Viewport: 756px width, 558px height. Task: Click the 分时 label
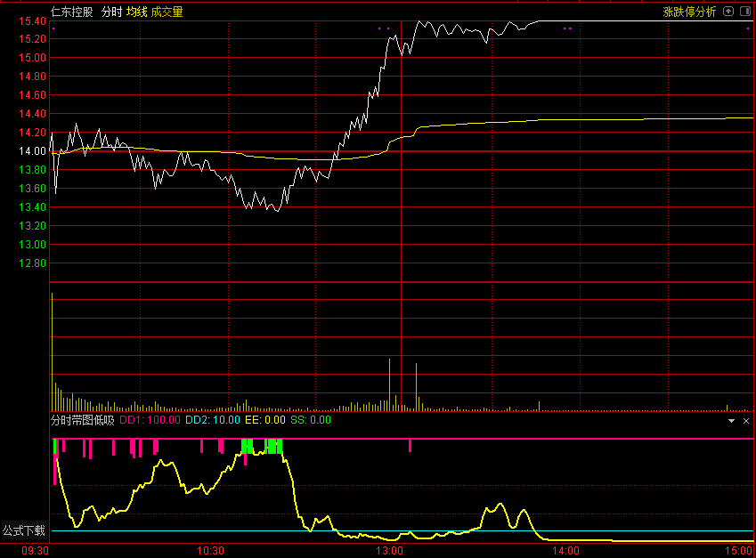[x=112, y=12]
